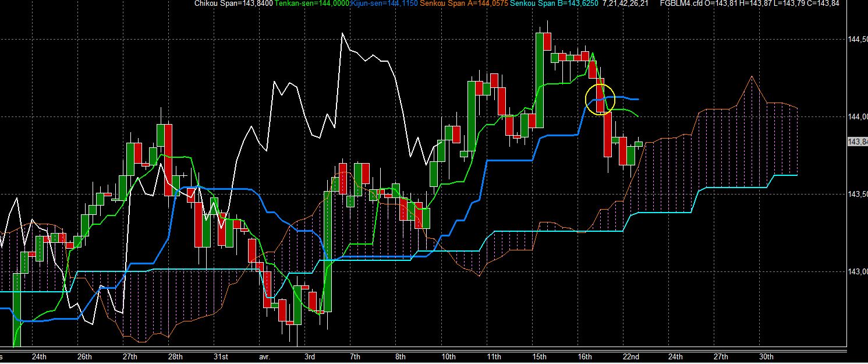Click the 3rd date axis label
Image resolution: width=868 pixels, height=364 pixels.
tap(310, 357)
